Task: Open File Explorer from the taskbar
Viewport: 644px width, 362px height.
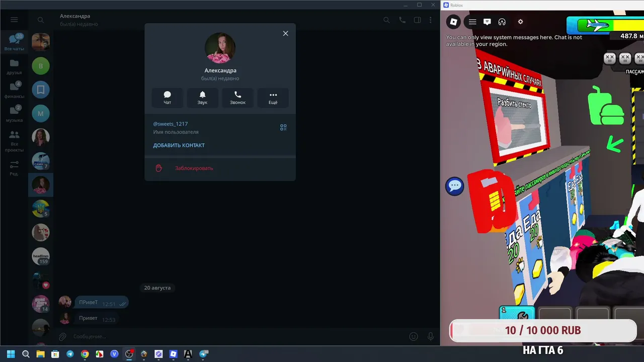Action: [x=40, y=354]
